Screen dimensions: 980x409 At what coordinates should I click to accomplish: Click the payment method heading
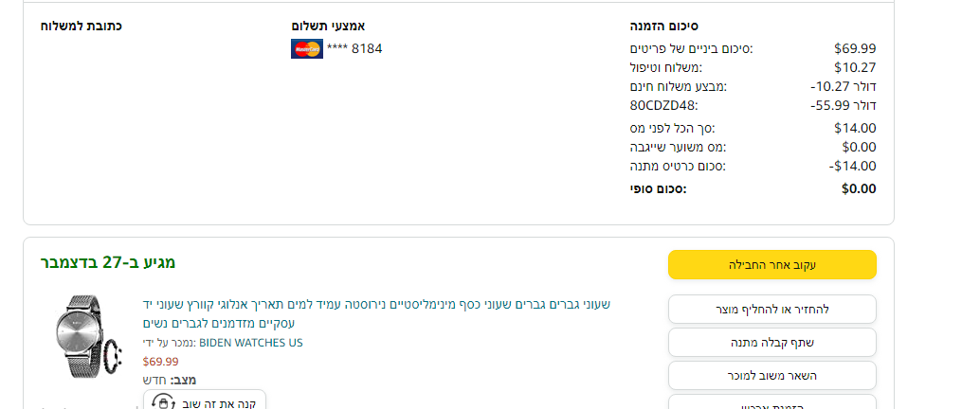point(328,26)
